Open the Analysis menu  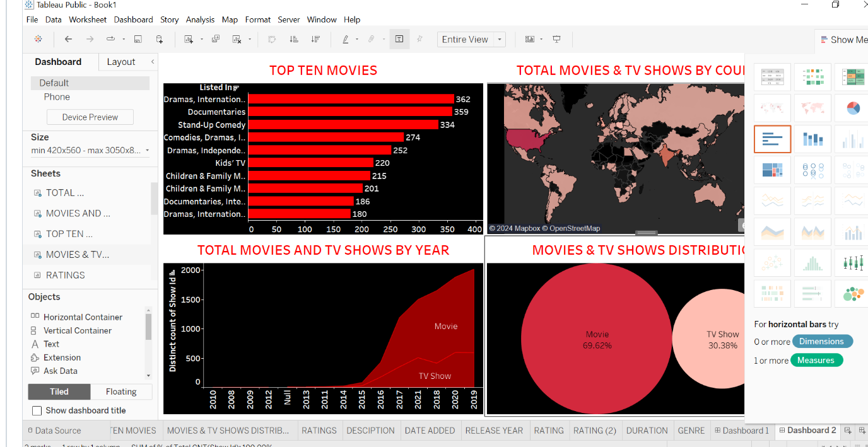(200, 20)
